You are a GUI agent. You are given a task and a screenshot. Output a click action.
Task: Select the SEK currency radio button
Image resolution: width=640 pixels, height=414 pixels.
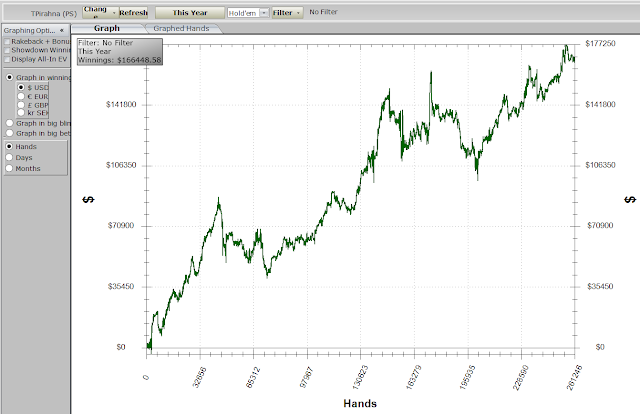coord(21,113)
